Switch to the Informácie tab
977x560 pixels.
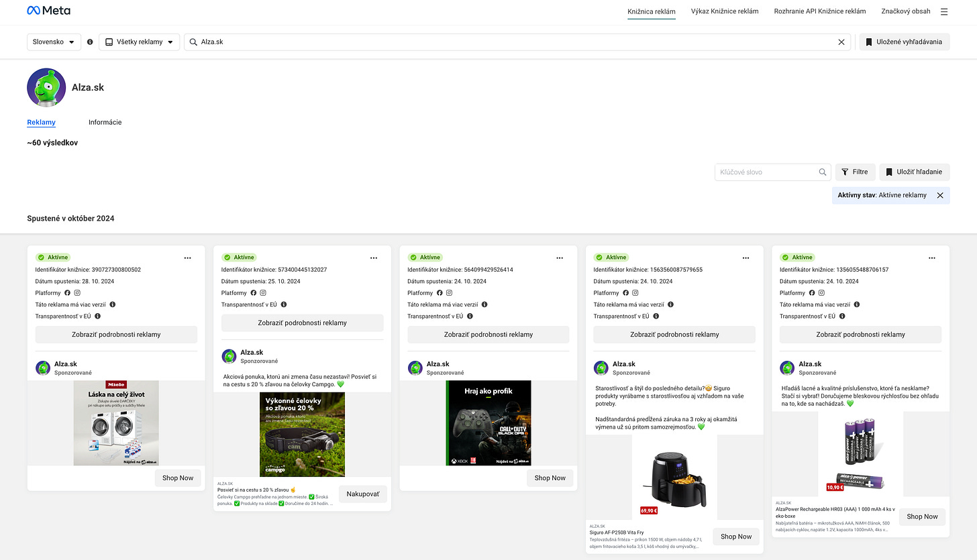(105, 123)
